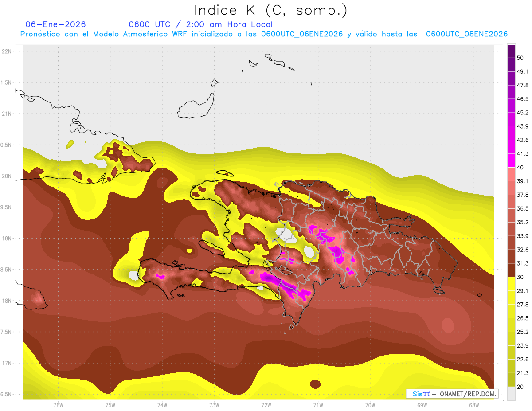Image resolution: width=532 pixels, height=411 pixels.
Task: Click the WRF forecast line starting "Pronóstico con el Modelo"
Action: point(264,34)
